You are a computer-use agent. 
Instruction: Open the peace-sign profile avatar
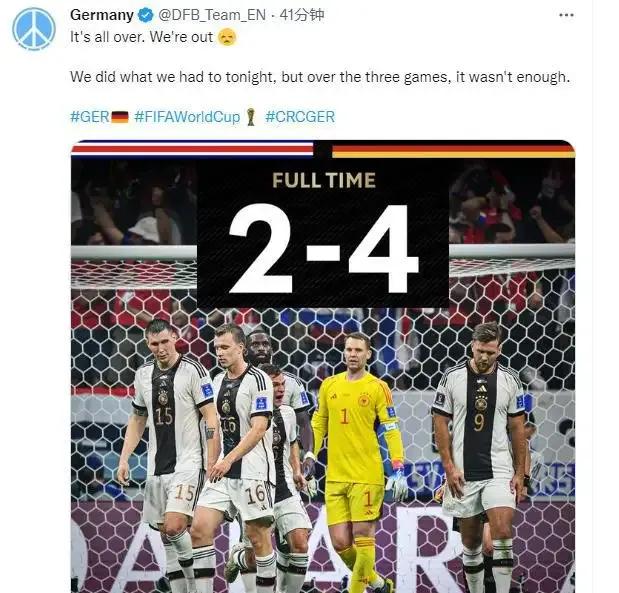coord(34,29)
